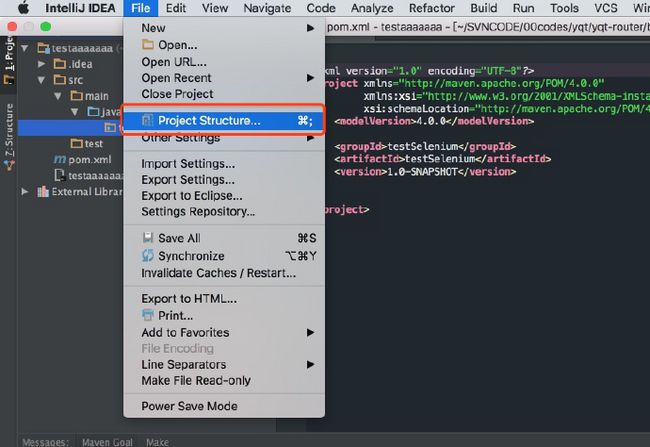Open the Tools menu
The height and width of the screenshot is (447, 650).
click(564, 8)
